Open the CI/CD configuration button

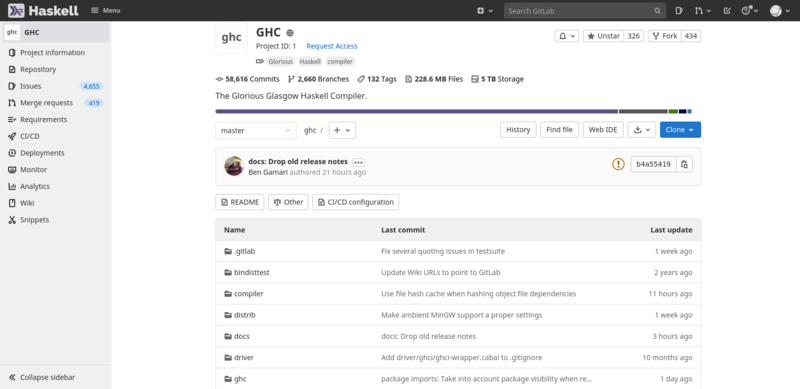point(356,202)
